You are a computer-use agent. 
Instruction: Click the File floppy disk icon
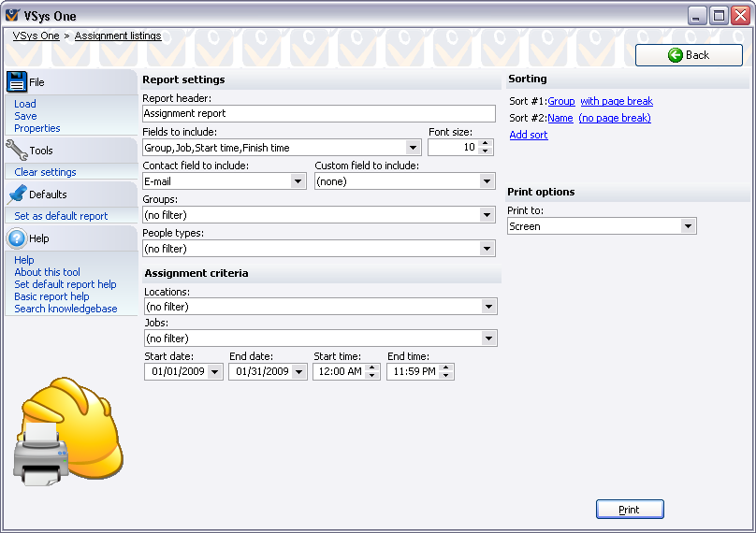[x=17, y=82]
